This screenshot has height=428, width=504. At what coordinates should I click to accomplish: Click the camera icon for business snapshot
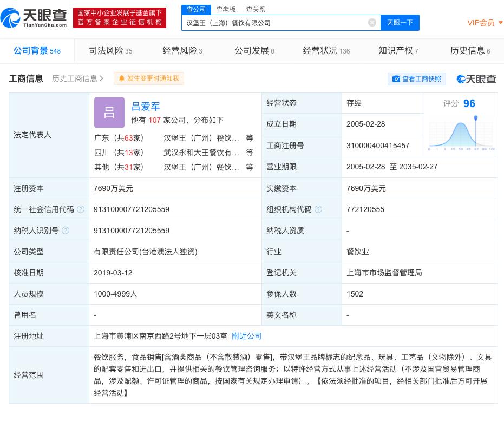click(x=396, y=79)
